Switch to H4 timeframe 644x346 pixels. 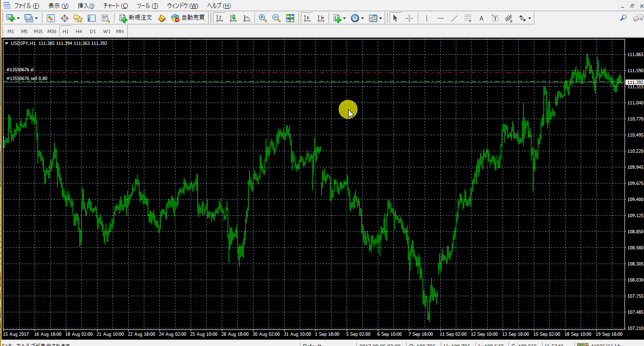pos(79,31)
